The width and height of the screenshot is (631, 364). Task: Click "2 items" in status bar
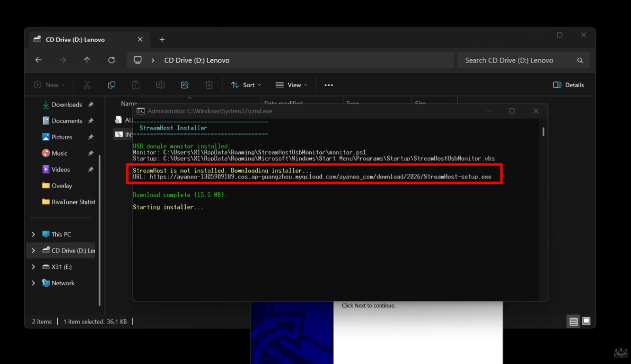coord(42,321)
